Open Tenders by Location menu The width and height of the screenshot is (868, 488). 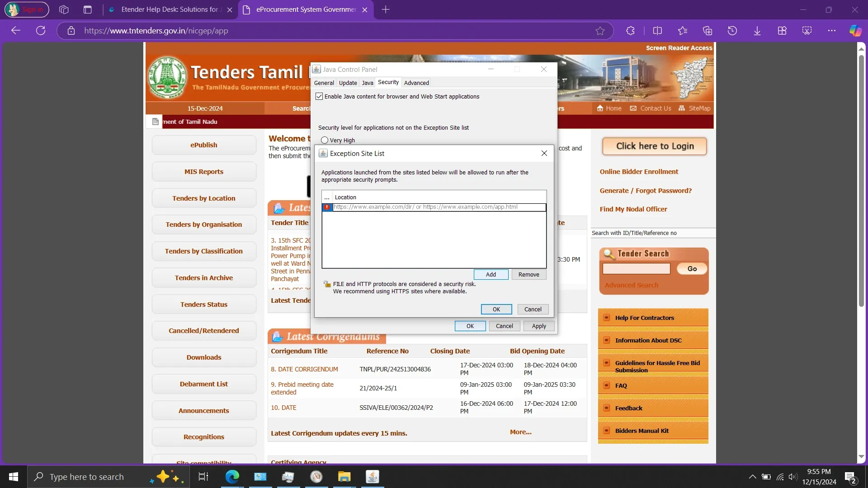pos(204,198)
